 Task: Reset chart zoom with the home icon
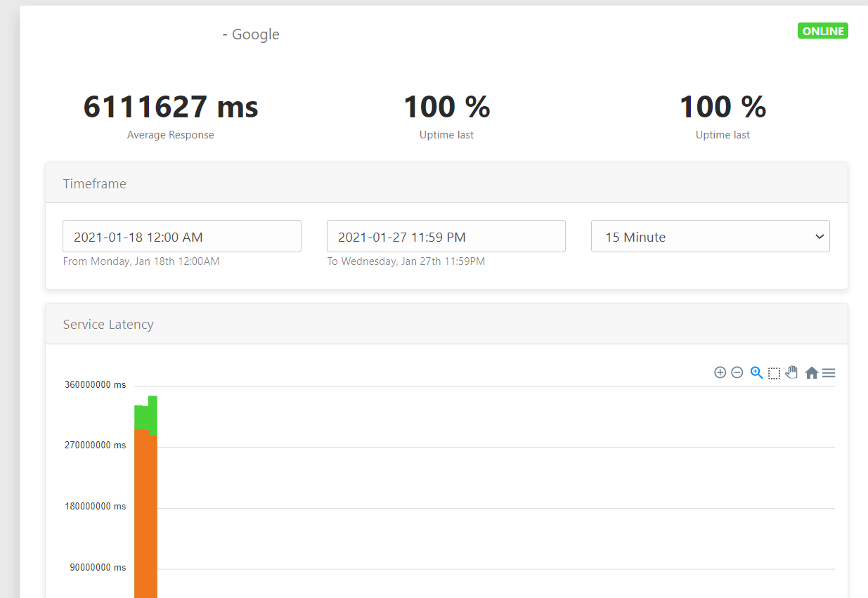(811, 372)
